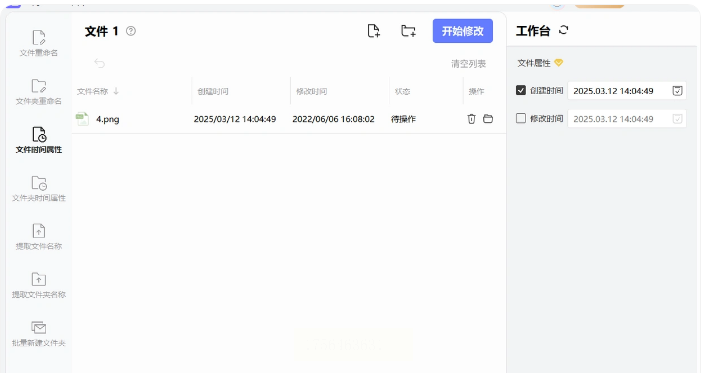Click the 操作 column header
Image resolution: width=706 pixels, height=373 pixels.
click(476, 91)
